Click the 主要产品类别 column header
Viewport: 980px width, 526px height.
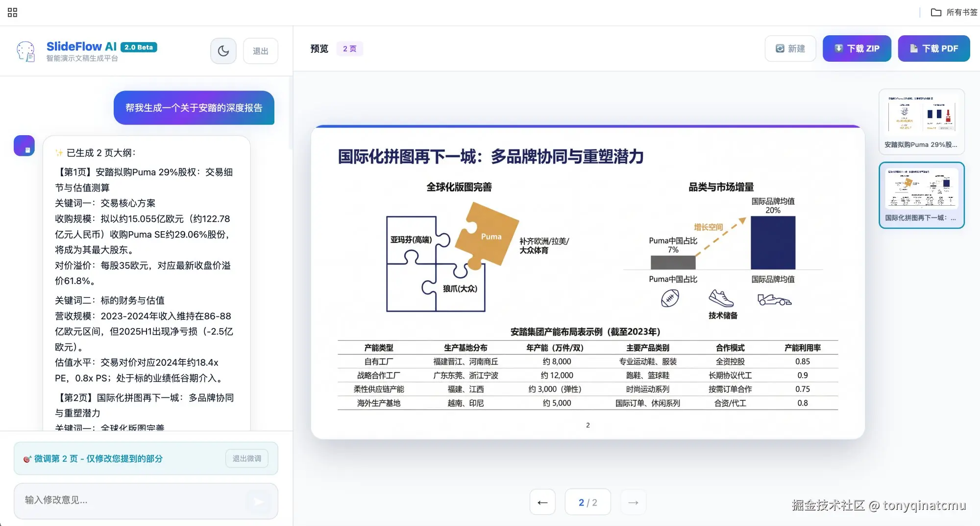point(648,348)
